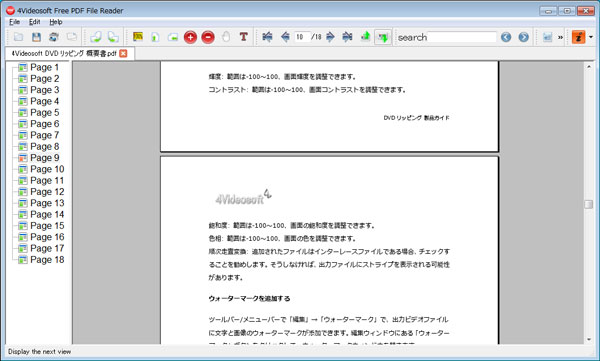Select Page 10 in page tree

tap(47, 169)
